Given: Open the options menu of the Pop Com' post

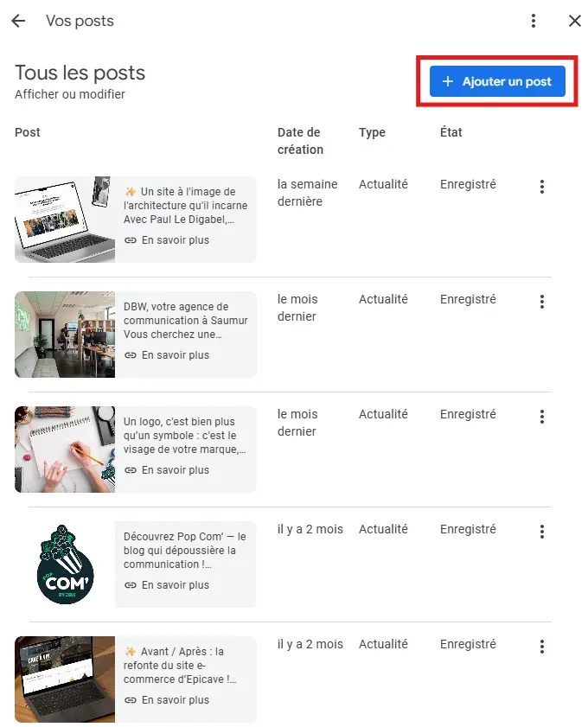Looking at the screenshot, I should [x=542, y=532].
